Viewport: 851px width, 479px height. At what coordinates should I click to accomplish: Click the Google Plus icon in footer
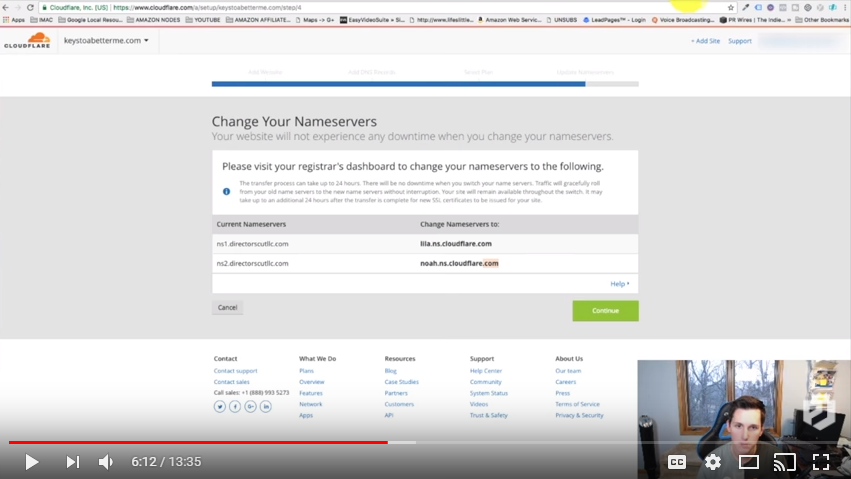[x=250, y=406]
